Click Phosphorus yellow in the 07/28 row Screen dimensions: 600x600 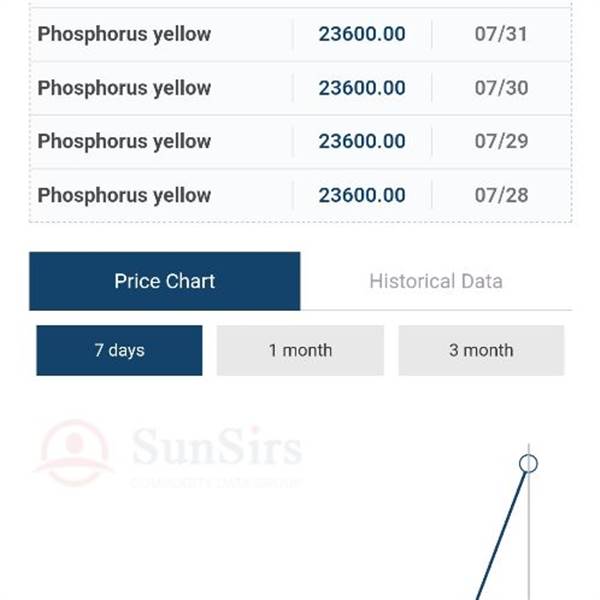[x=124, y=196]
